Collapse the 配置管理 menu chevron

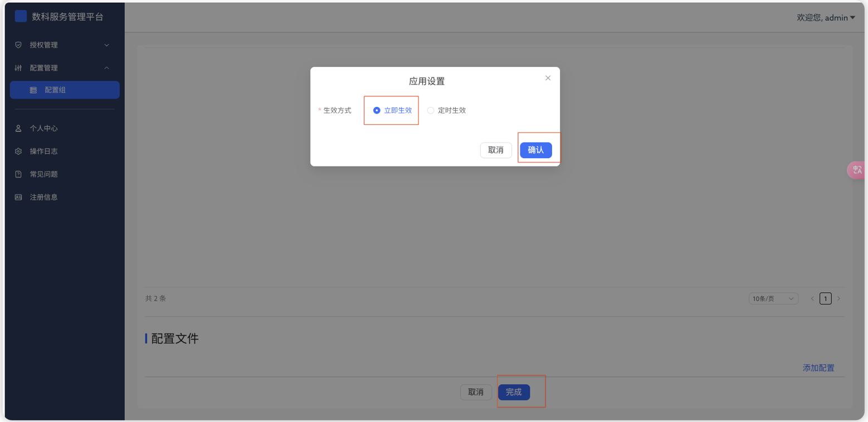[106, 67]
